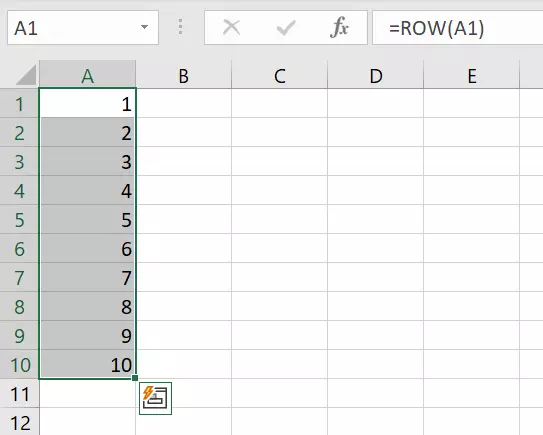Click cell A3 containing 3
The image size is (543, 435).
[x=88, y=162]
